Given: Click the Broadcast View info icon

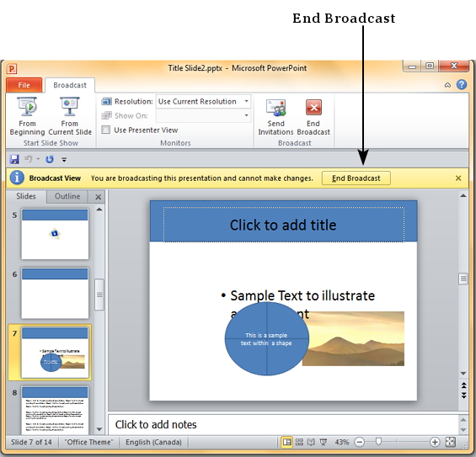Looking at the screenshot, I should point(17,178).
